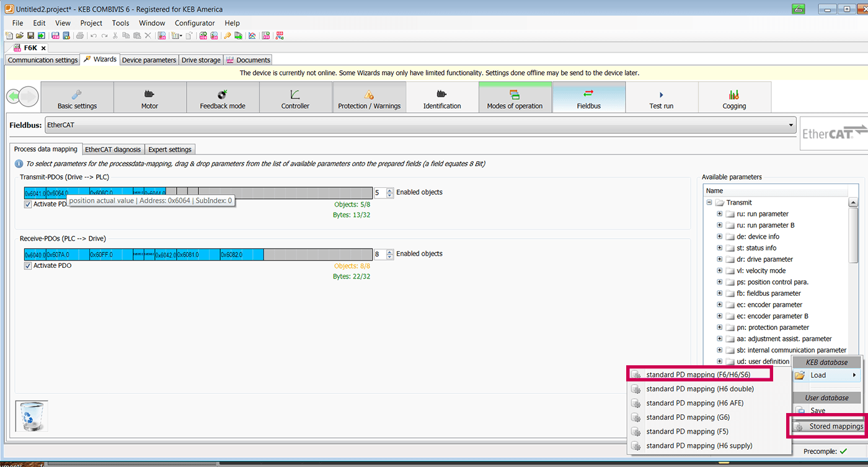This screenshot has height=467, width=868.
Task: Expand the fb: fieldbus parameter folder
Action: [x=720, y=293]
